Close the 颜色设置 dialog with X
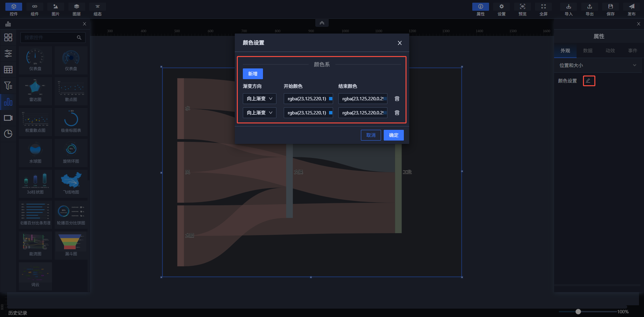 pos(399,43)
